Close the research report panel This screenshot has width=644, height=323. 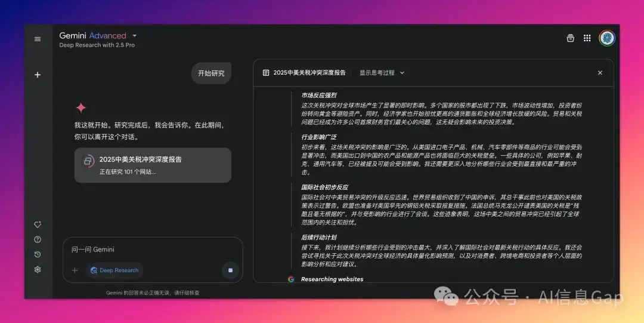point(600,73)
